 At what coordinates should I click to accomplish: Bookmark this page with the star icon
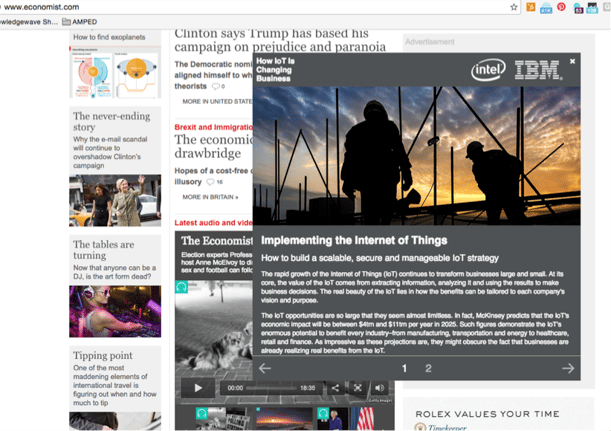pyautogui.click(x=514, y=7)
